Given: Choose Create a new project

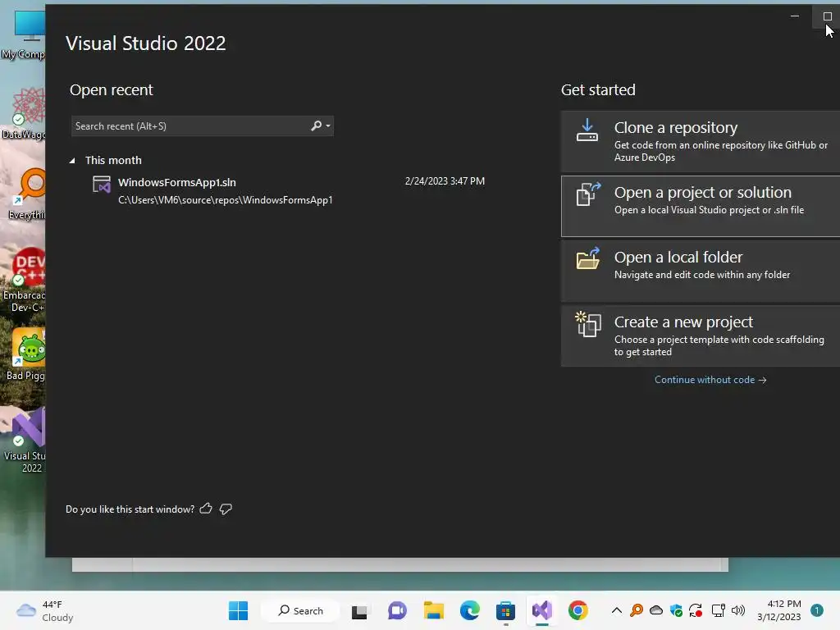Looking at the screenshot, I should [701, 336].
